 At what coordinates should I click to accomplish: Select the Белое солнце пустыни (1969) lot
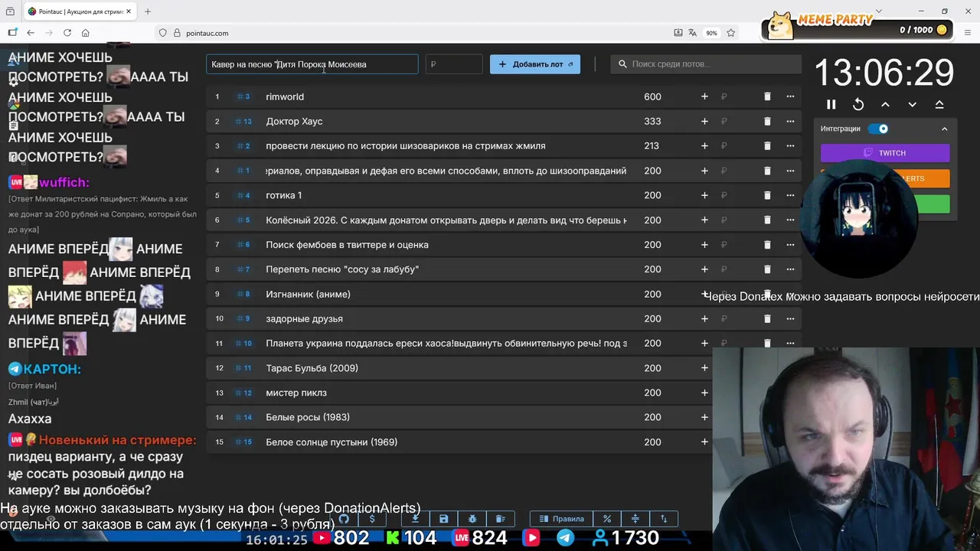coord(332,442)
